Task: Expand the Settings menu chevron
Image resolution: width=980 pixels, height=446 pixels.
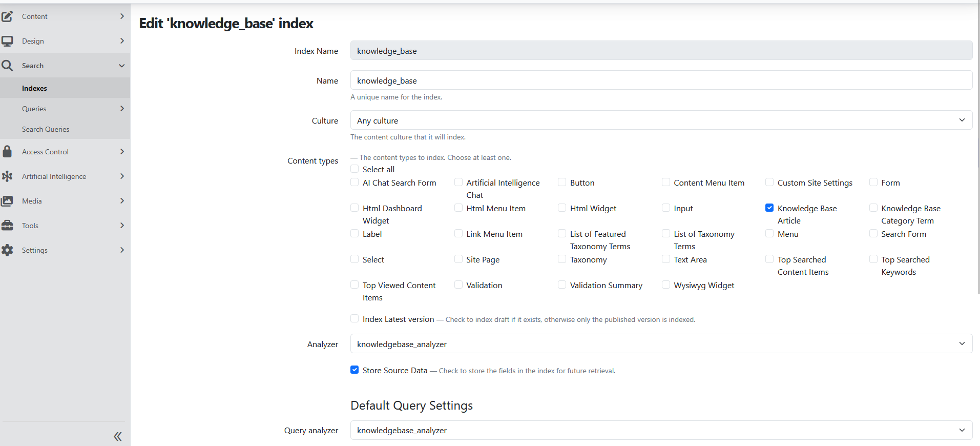Action: coord(122,250)
